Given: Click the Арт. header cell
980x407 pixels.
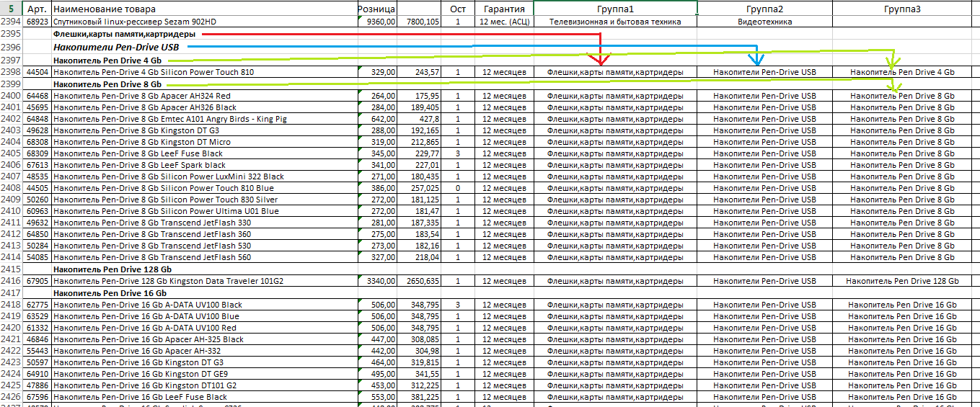Looking at the screenshot, I should coord(37,9).
